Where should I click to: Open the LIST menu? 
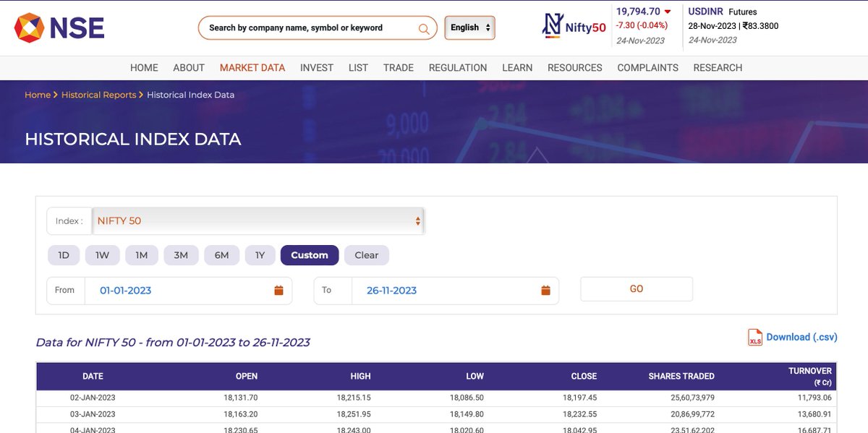tap(358, 68)
